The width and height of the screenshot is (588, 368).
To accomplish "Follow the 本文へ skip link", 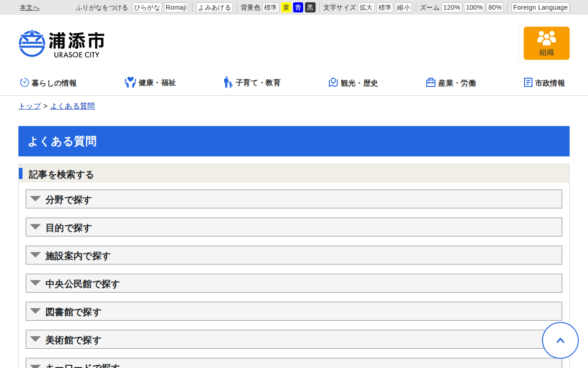I will tap(29, 7).
